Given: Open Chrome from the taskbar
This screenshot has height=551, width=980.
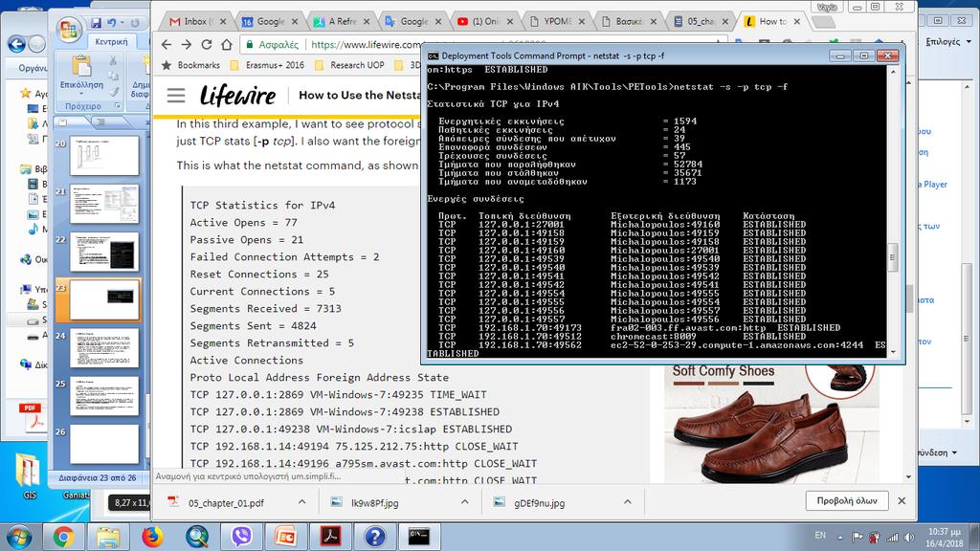Looking at the screenshot, I should (63, 537).
